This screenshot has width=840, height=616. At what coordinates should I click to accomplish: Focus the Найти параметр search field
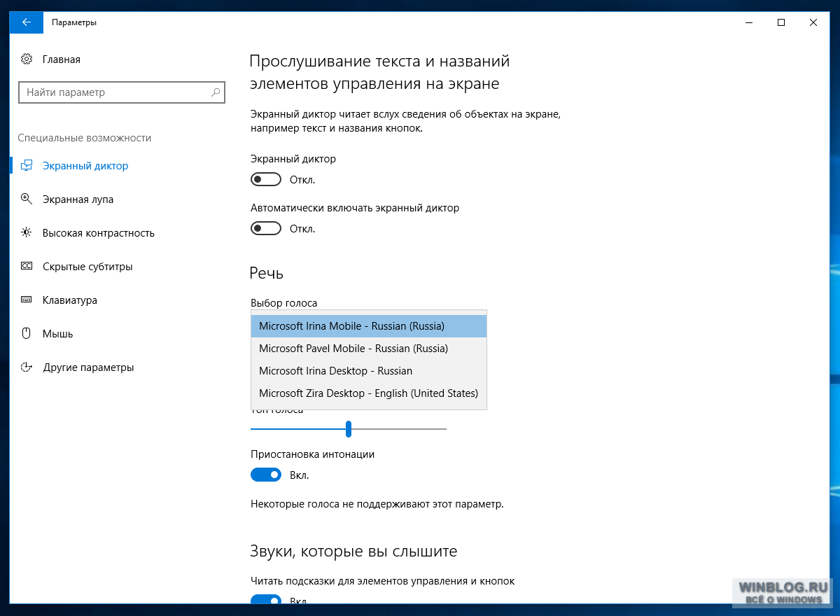pos(122,92)
